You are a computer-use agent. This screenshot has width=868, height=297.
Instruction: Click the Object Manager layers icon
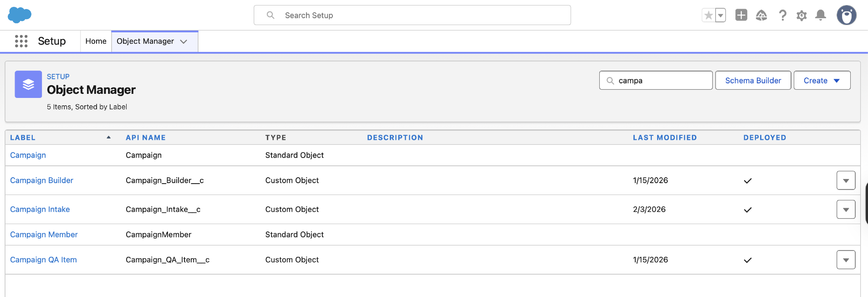coord(28,84)
